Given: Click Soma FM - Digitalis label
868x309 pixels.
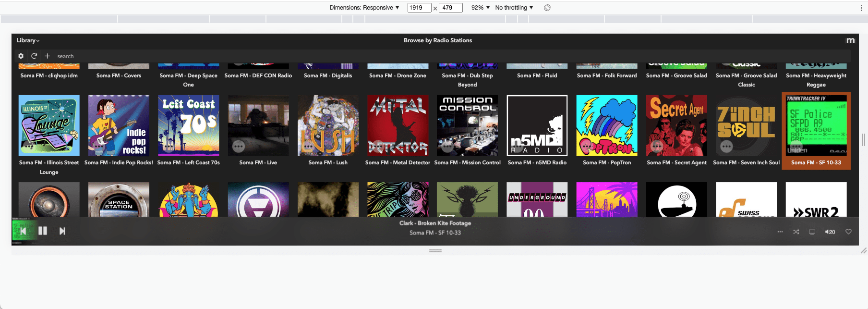Looking at the screenshot, I should point(328,75).
